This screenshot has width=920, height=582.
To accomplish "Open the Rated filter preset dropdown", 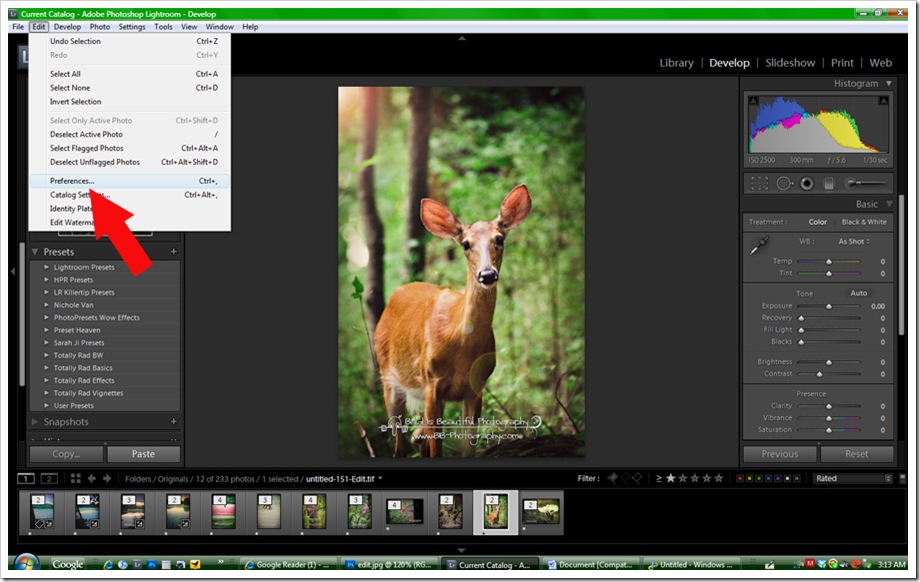I will [x=852, y=478].
